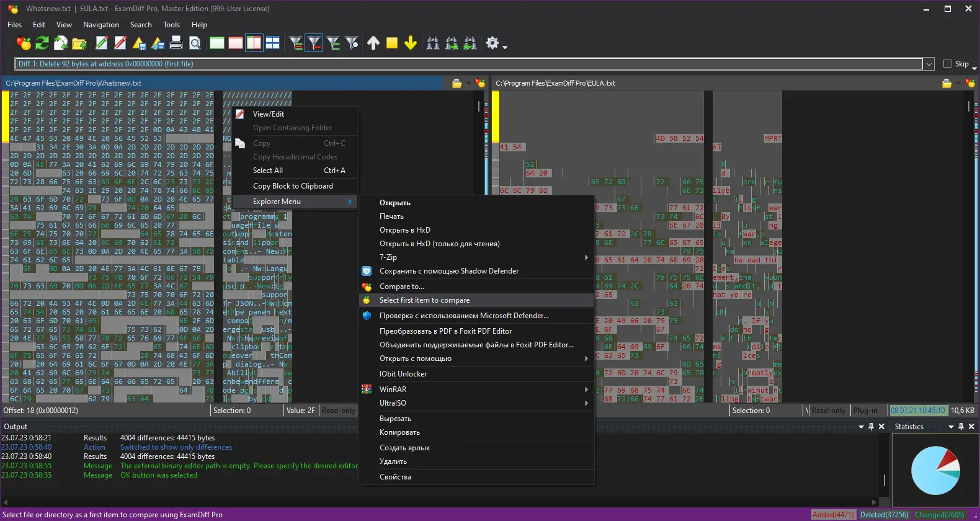The width and height of the screenshot is (980, 521).
Task: Expand the UltraISO submenu
Action: (476, 403)
